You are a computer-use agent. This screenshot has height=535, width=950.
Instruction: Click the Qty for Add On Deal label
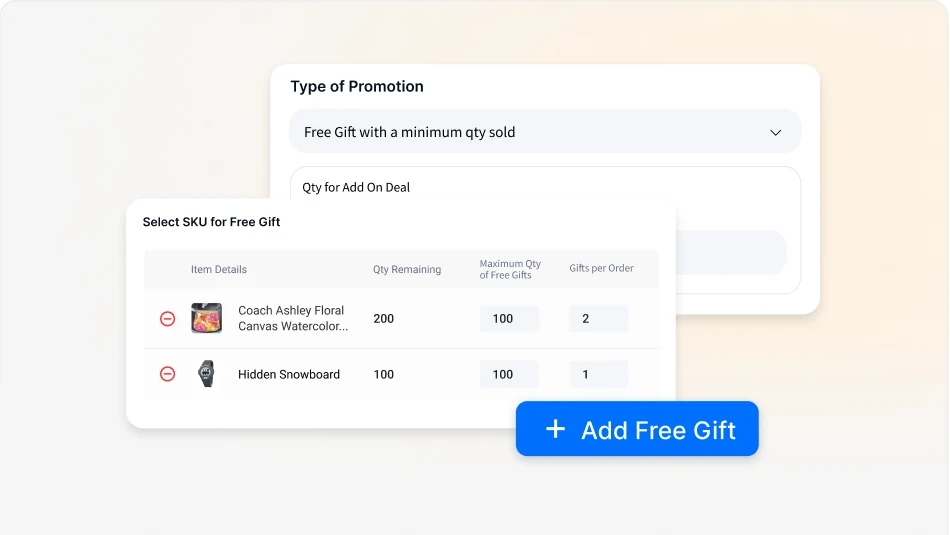click(x=356, y=187)
